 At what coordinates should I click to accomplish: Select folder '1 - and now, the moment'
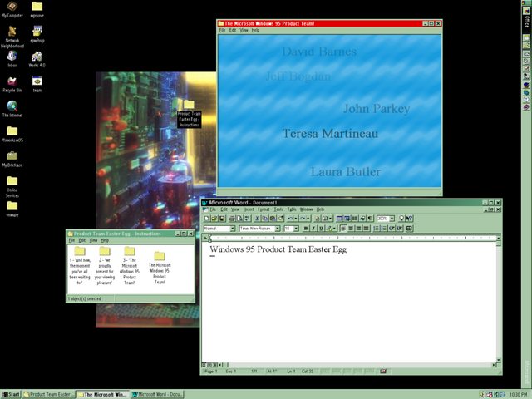click(80, 266)
